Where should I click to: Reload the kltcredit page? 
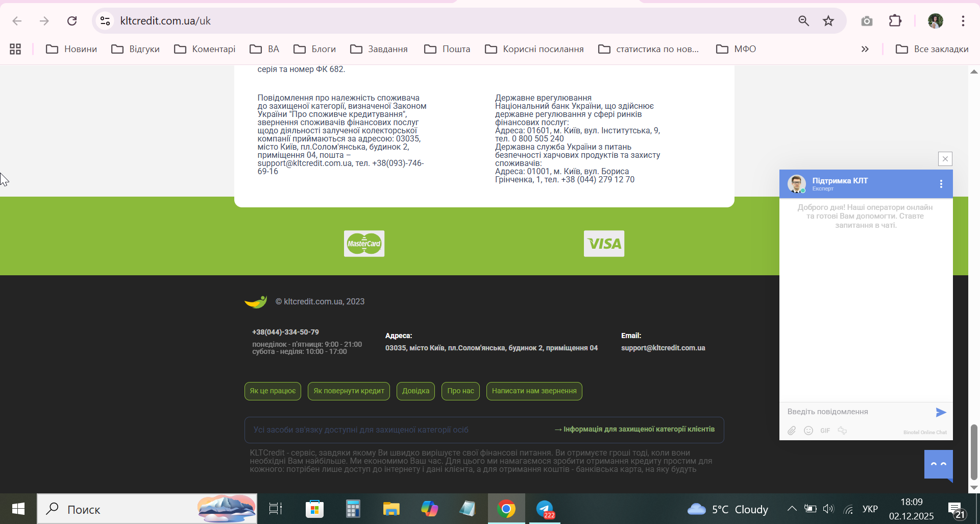(x=72, y=21)
